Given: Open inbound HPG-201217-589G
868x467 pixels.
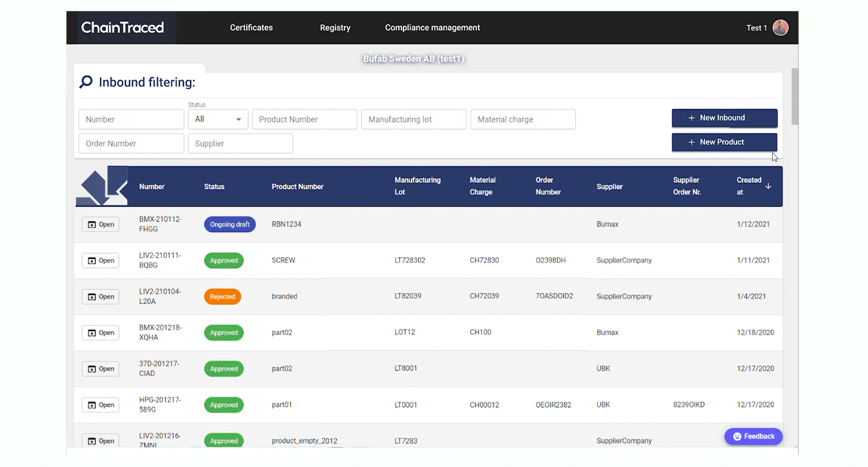Looking at the screenshot, I should click(100, 405).
